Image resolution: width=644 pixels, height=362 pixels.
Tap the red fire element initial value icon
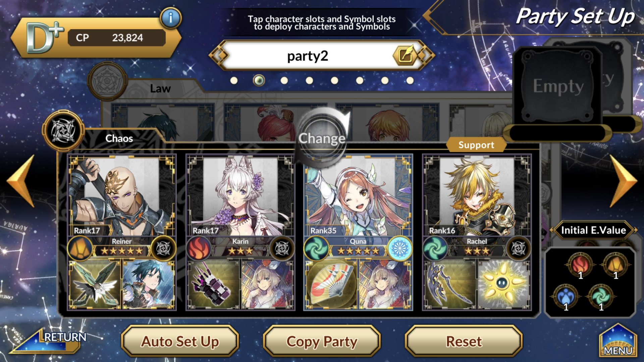point(581,265)
